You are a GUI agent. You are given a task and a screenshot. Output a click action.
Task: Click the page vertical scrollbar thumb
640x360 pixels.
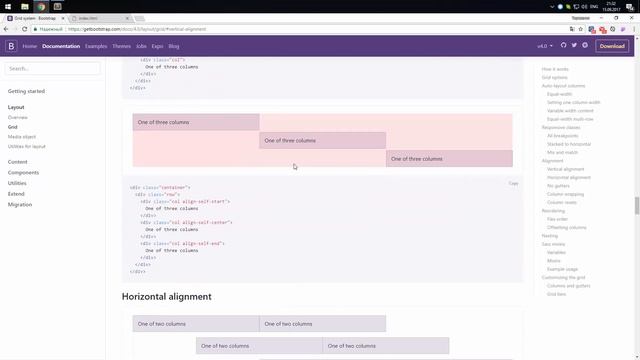(636, 205)
